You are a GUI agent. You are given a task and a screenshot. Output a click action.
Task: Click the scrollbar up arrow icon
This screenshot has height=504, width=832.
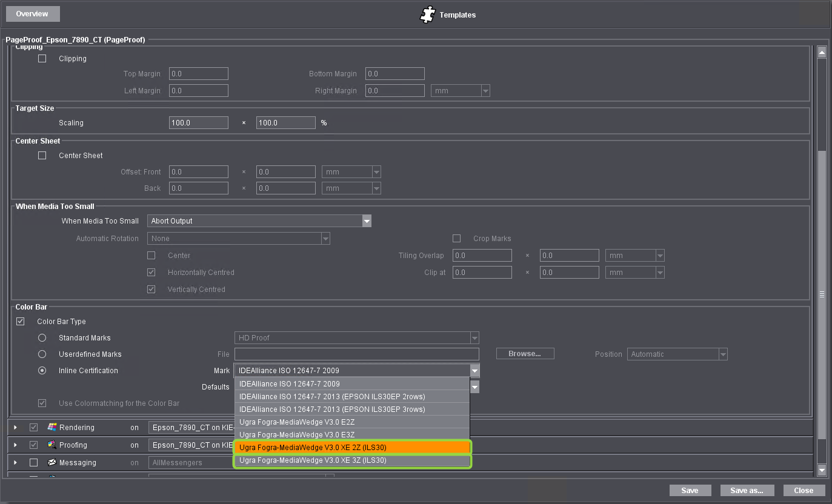[x=822, y=53]
